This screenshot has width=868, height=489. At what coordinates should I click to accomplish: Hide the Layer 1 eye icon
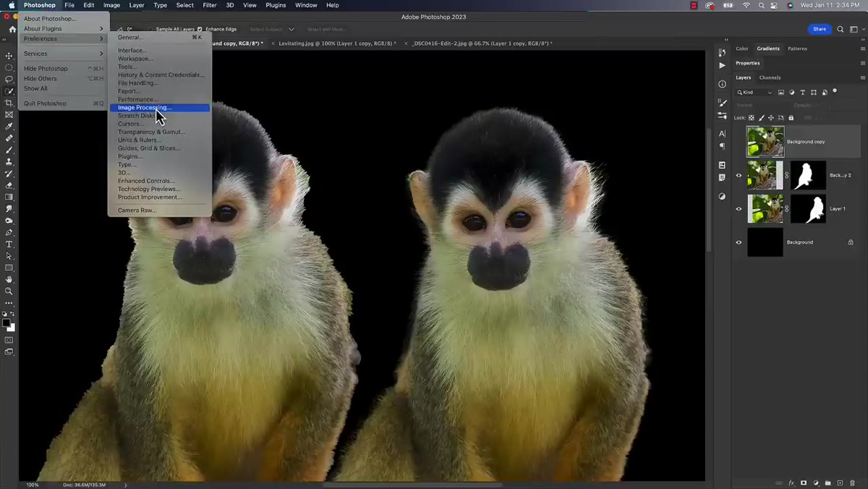click(x=739, y=209)
